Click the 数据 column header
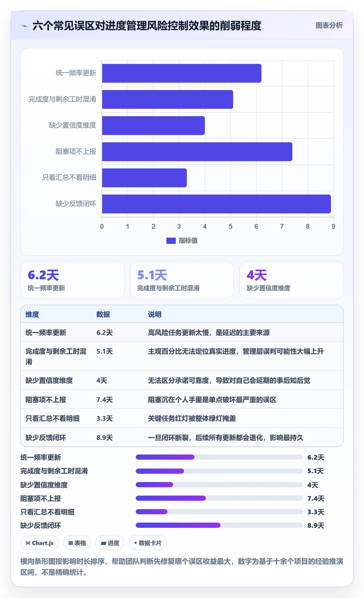364x598 pixels. [x=103, y=314]
